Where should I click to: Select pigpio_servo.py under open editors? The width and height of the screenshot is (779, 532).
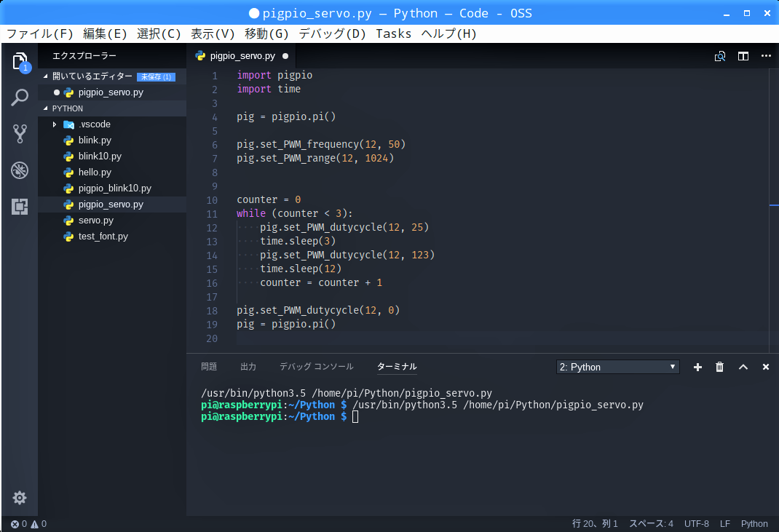(x=112, y=92)
